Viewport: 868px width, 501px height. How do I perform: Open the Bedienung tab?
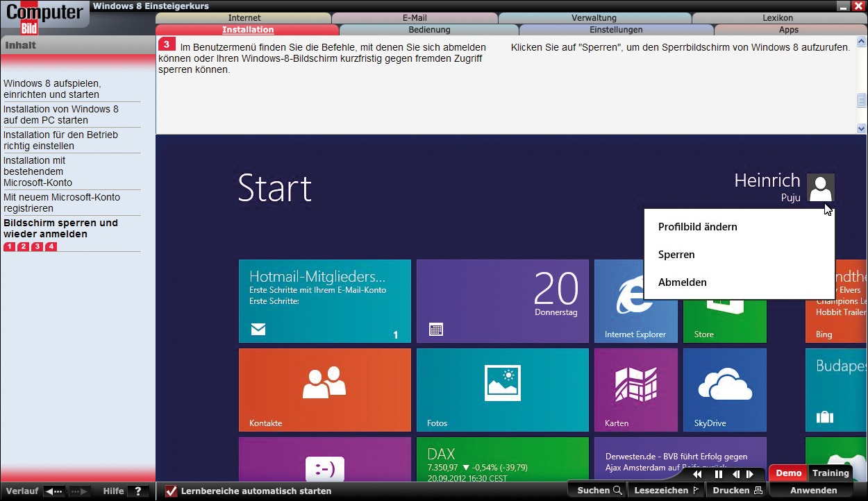point(429,30)
